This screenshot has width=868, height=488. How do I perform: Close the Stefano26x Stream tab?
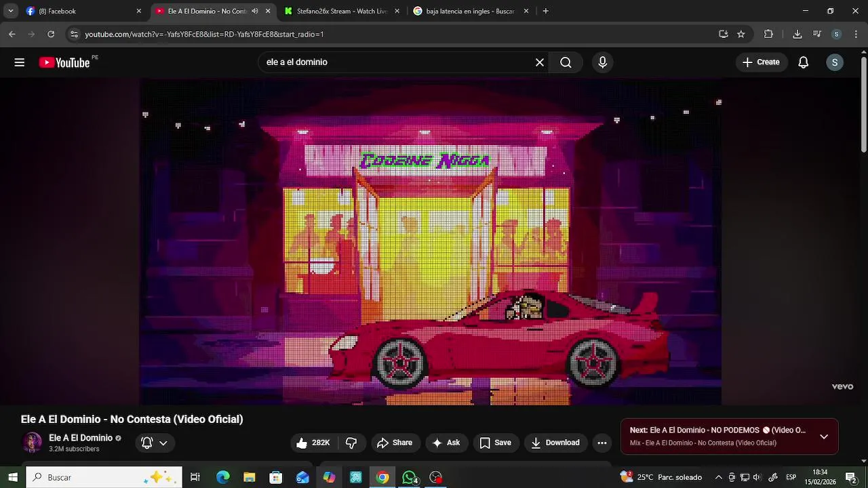coord(397,11)
